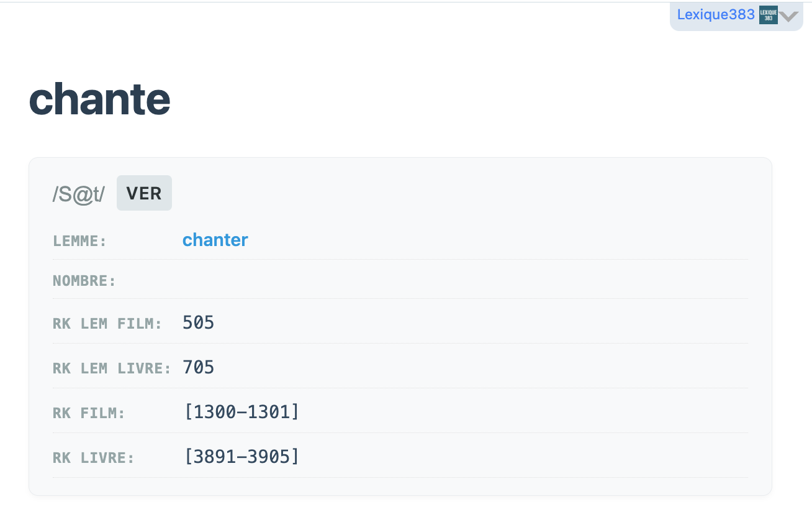This screenshot has height=507, width=812.
Task: Click the value 705 for RK LEM LIVRE
Action: 198,367
